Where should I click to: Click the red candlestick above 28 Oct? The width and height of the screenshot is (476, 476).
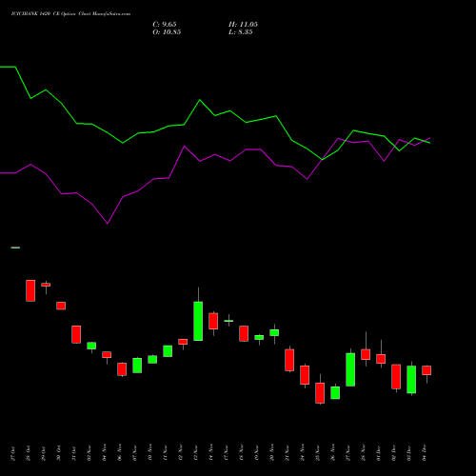(30, 290)
